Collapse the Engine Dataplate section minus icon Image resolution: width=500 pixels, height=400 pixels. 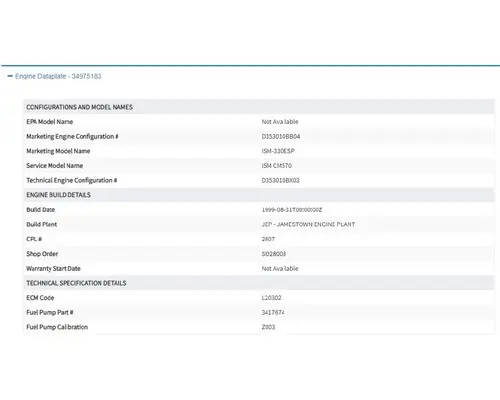10,76
